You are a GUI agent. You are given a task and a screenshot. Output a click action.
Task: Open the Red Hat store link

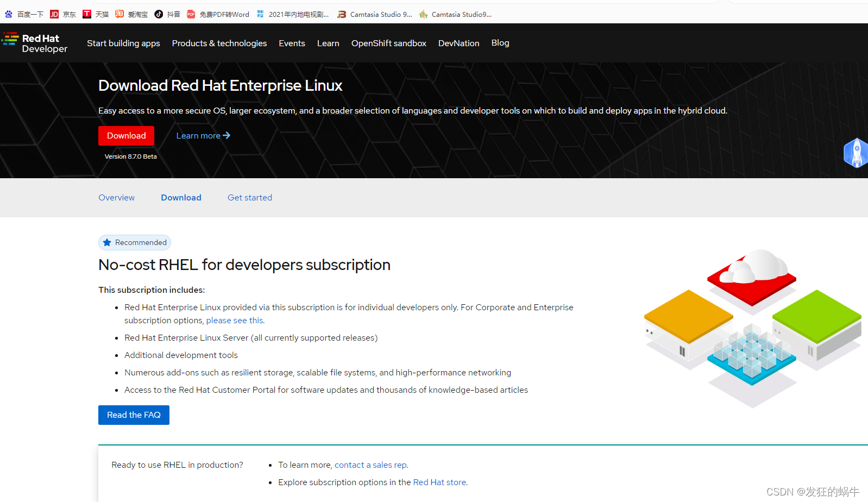439,482
